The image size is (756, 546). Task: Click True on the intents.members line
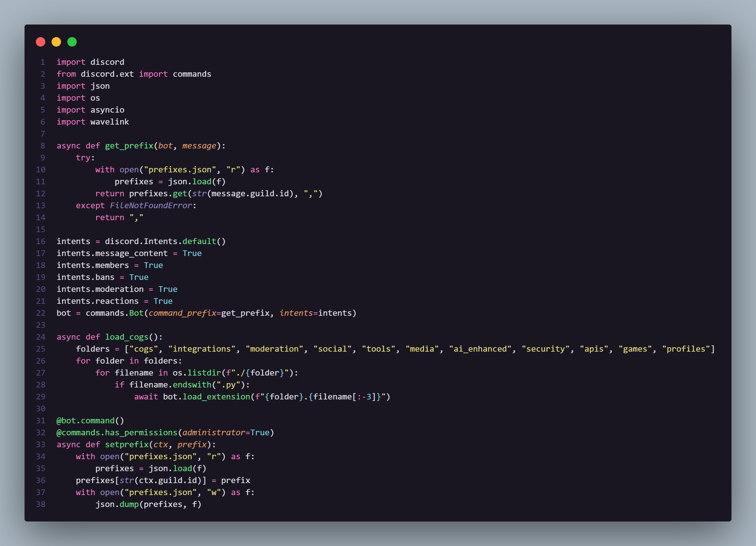coord(153,265)
